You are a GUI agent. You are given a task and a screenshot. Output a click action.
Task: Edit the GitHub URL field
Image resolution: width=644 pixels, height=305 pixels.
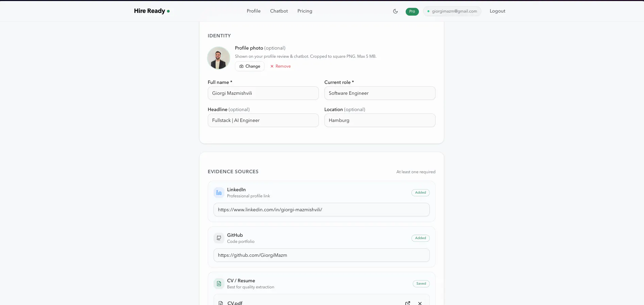[x=321, y=255]
